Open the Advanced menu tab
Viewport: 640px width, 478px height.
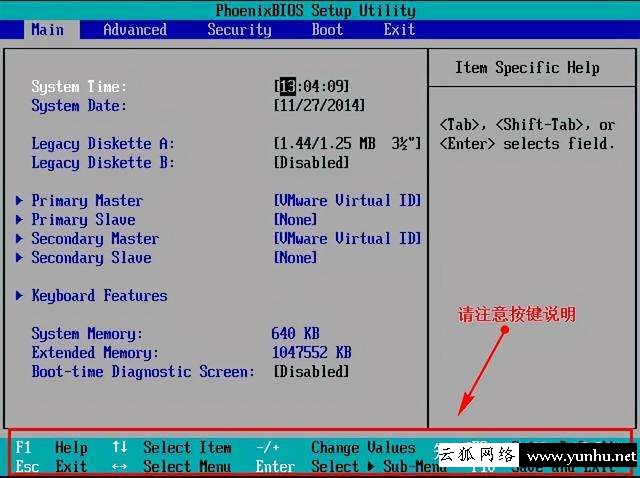point(135,30)
